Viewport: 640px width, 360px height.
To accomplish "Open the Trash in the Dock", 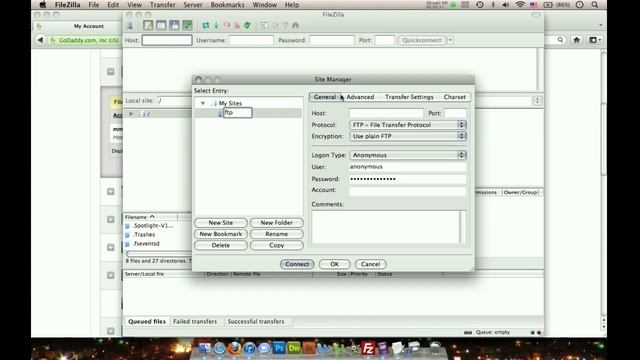I will click(435, 348).
